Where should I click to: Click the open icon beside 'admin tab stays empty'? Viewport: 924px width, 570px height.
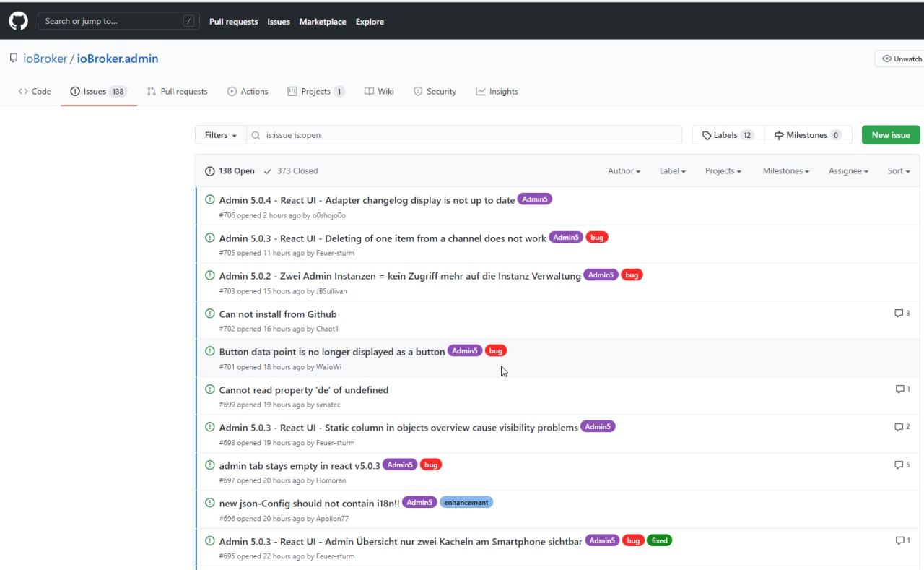coord(210,465)
